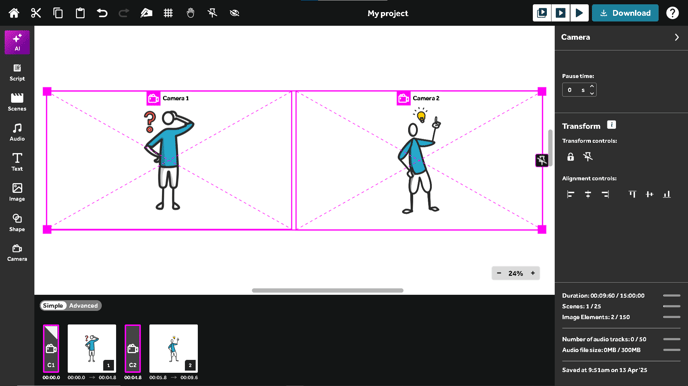This screenshot has height=386, width=688.
Task: Toggle the grid overlay icon
Action: click(168, 13)
